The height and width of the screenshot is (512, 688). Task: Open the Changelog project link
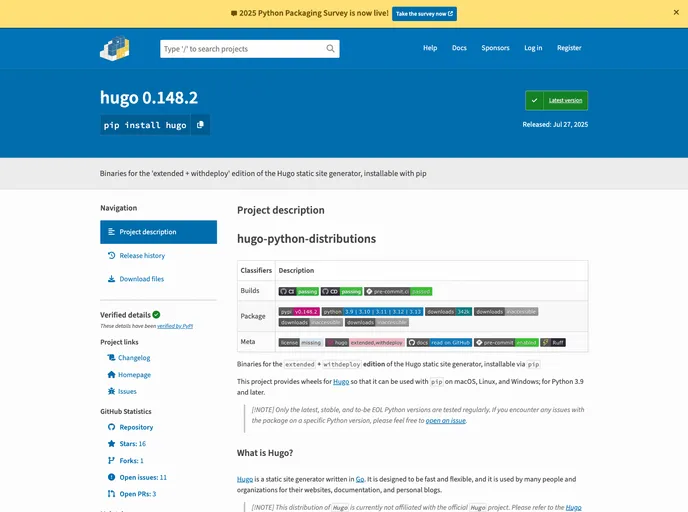134,358
